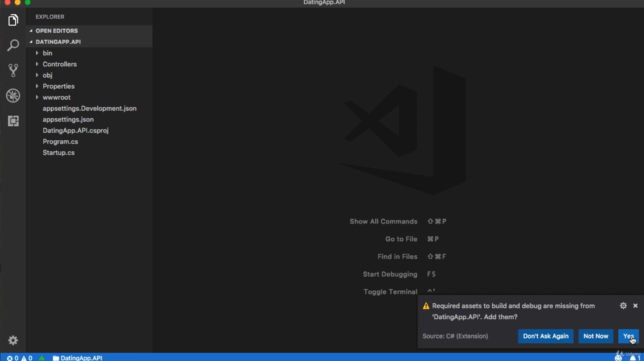Image resolution: width=644 pixels, height=361 pixels.
Task: Expand the bin folder
Action: (47, 53)
